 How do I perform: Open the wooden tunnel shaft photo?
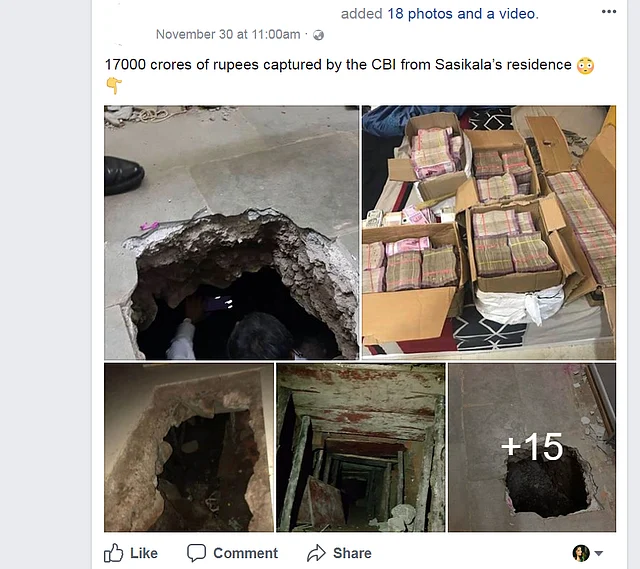(361, 447)
